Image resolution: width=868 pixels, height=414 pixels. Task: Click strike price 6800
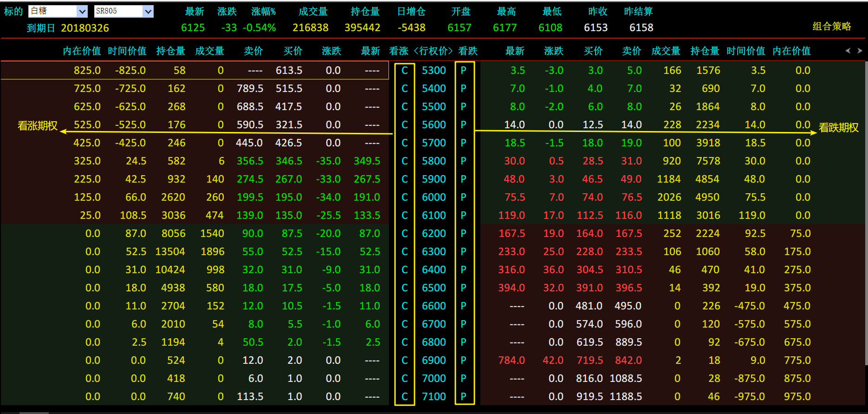coord(434,342)
